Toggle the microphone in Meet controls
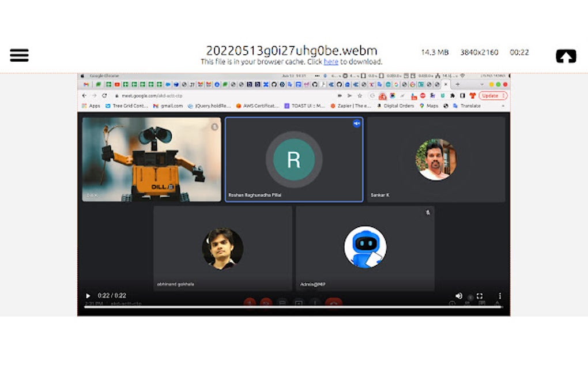 tap(249, 302)
